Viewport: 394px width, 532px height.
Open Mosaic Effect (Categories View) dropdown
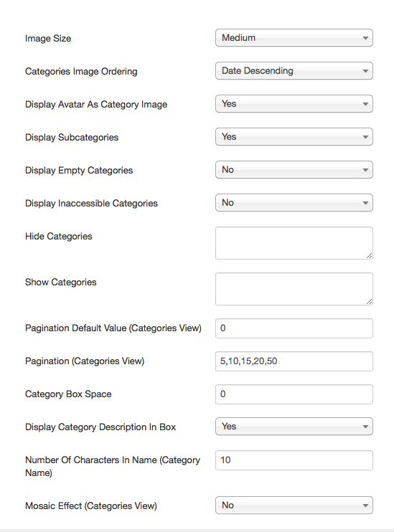(294, 505)
